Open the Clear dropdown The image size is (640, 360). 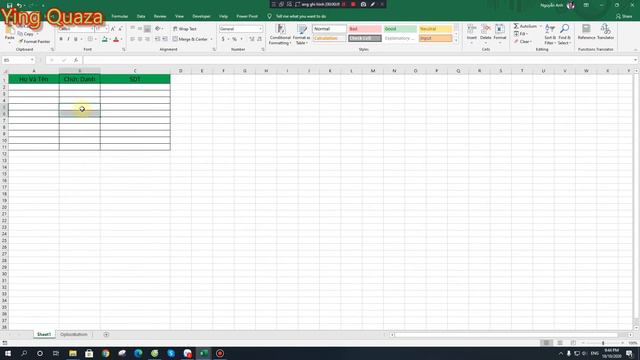tap(522, 42)
